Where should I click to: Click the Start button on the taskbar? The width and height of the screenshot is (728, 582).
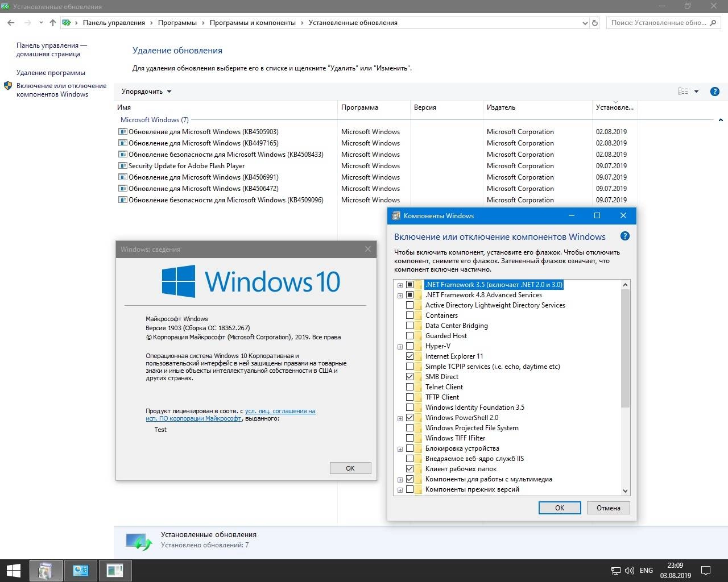point(13,570)
